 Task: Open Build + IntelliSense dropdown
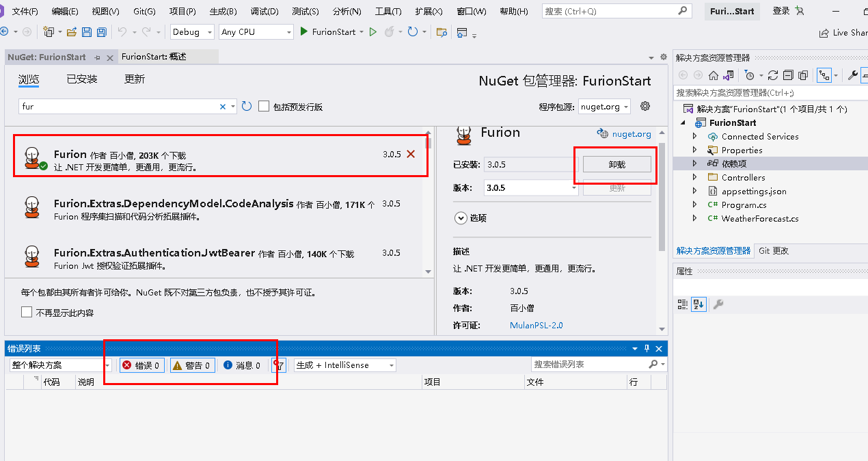[345, 365]
